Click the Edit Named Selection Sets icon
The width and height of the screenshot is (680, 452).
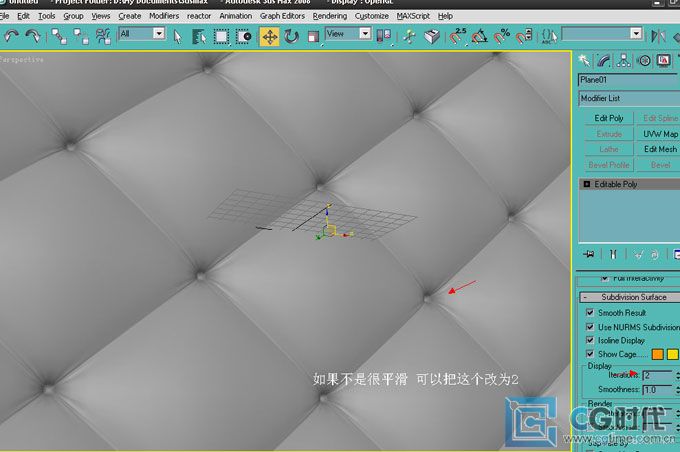[549, 37]
